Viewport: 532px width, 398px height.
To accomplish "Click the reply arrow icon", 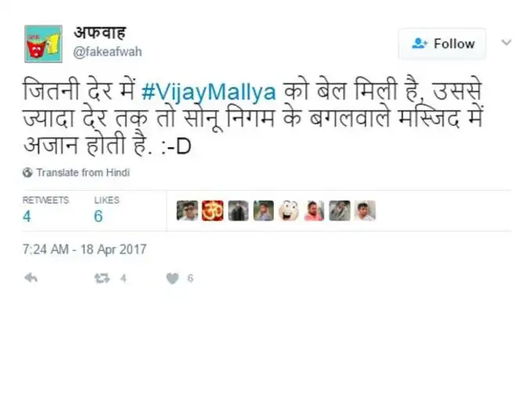I will 31,278.
